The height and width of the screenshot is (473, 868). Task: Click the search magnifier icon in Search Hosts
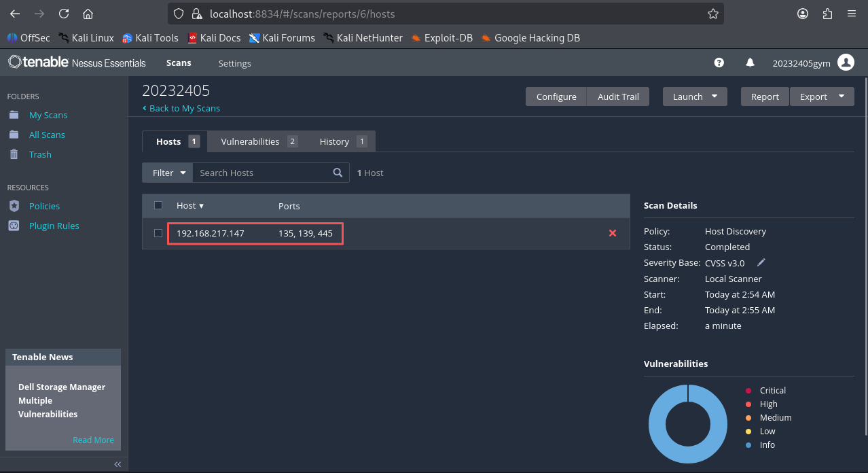[x=338, y=173]
